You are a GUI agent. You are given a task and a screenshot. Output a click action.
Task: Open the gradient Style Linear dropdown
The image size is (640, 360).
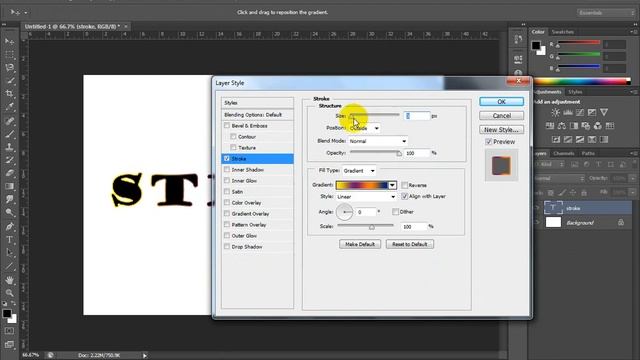[x=366, y=197]
